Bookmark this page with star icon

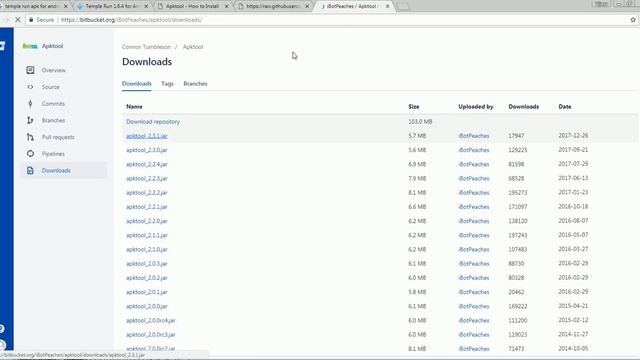coord(633,20)
